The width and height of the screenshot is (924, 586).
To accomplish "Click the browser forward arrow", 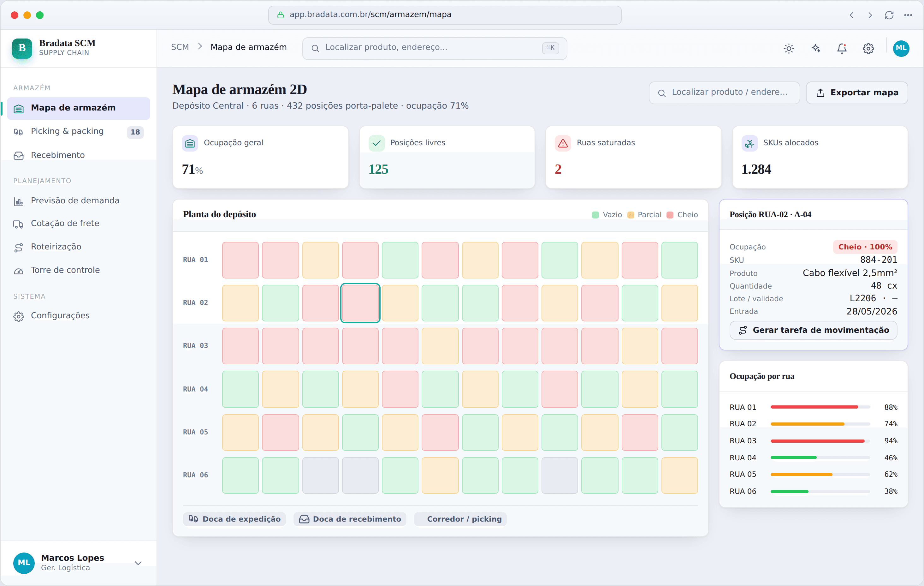I will click(870, 15).
